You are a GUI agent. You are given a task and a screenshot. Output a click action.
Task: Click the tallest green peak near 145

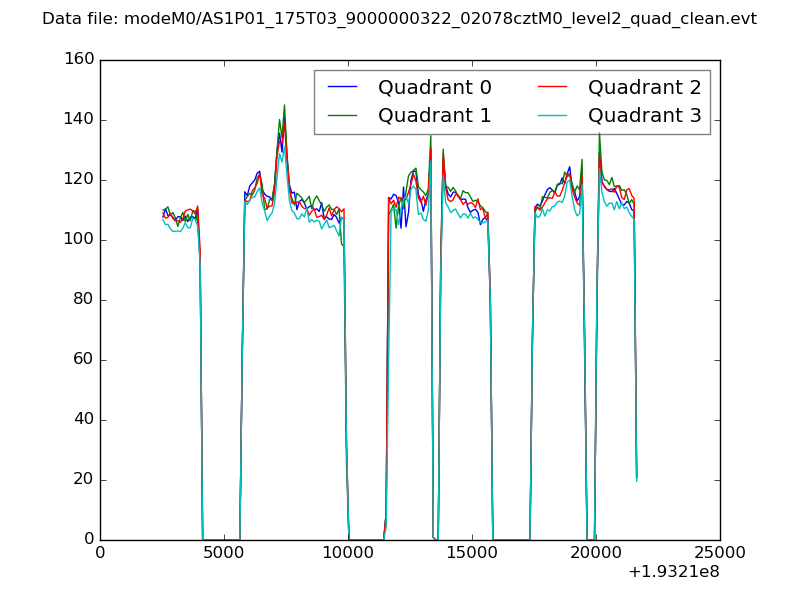point(284,105)
